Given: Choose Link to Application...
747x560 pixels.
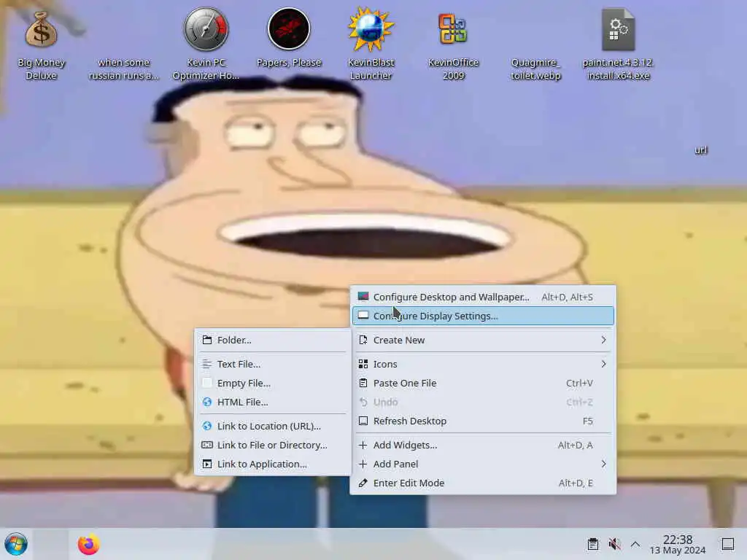Looking at the screenshot, I should (273, 464).
